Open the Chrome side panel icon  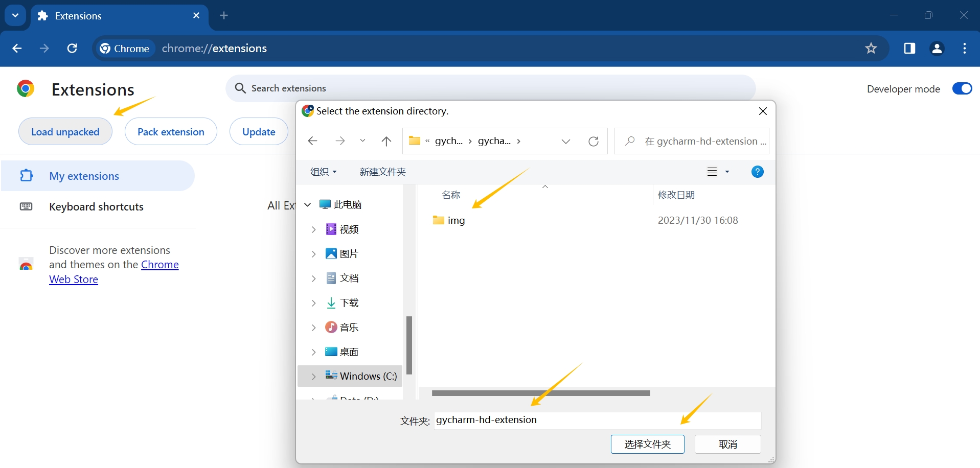909,49
